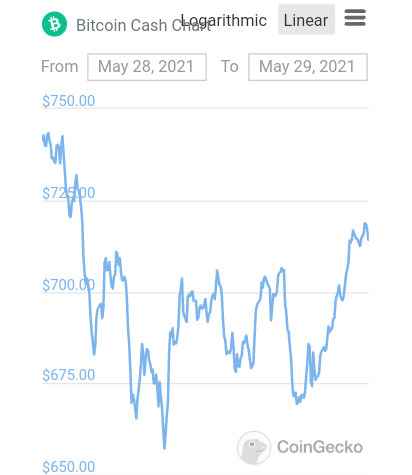Click the $700.00 horizontal gridline mid-chart
The height and width of the screenshot is (475, 412).
pos(205,293)
